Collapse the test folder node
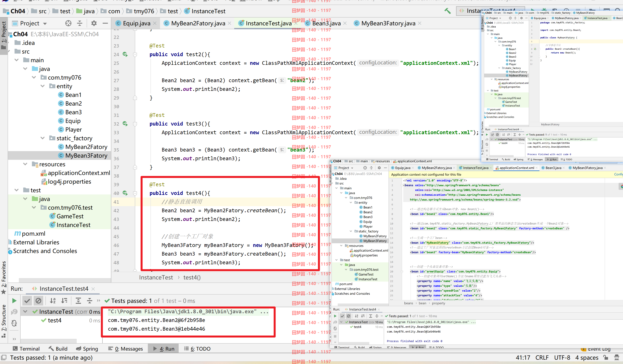The height and width of the screenshot is (364, 623). (x=16, y=190)
